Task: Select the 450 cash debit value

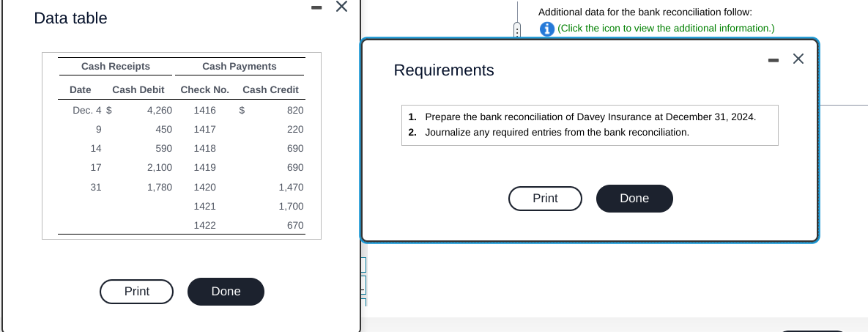Action: coord(163,130)
